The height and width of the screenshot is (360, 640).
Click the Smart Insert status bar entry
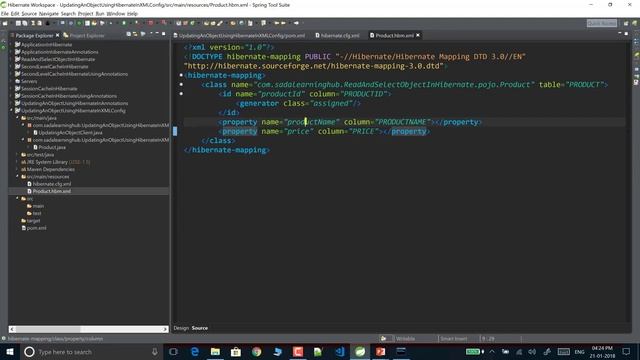(x=454, y=338)
